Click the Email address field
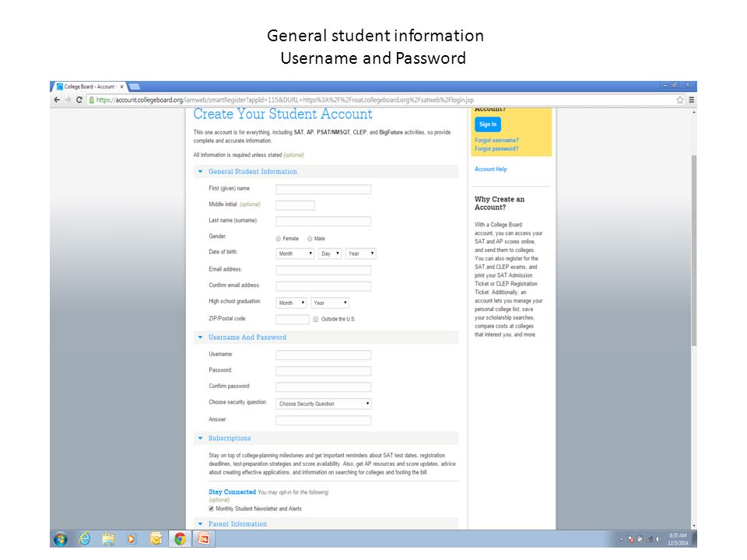 coord(324,270)
